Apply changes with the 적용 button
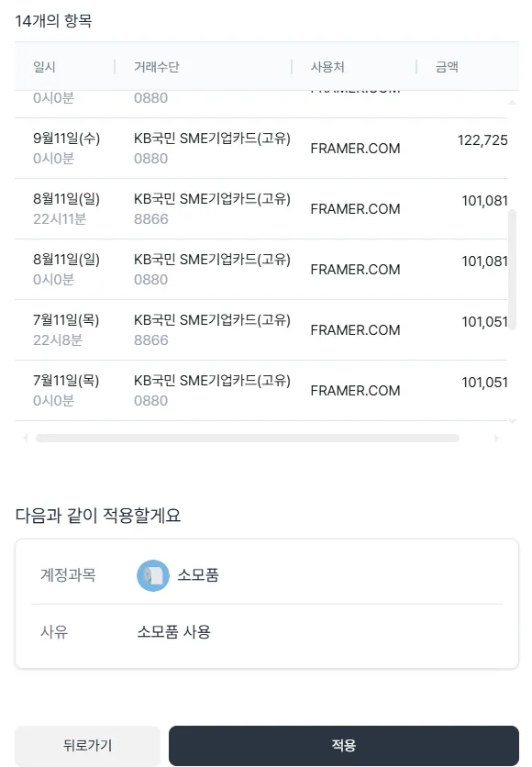 pos(344,745)
